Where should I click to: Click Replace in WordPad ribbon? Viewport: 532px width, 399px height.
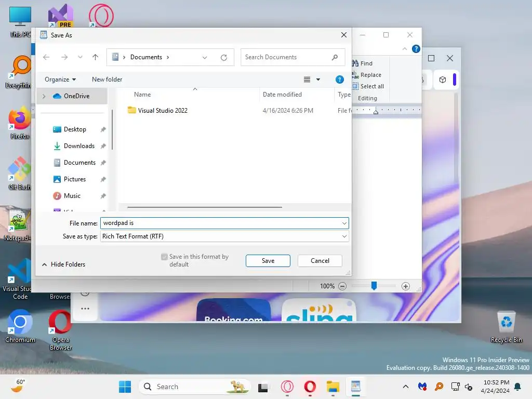pyautogui.click(x=367, y=75)
